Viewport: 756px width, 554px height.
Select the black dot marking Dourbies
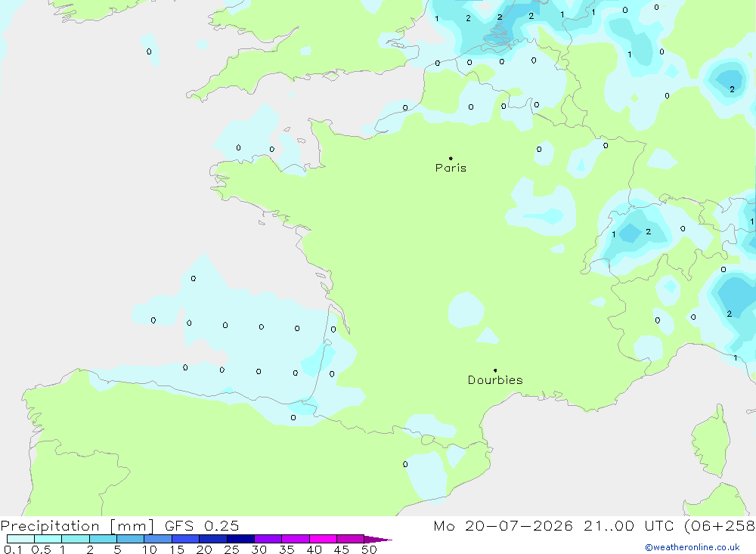tap(495, 370)
